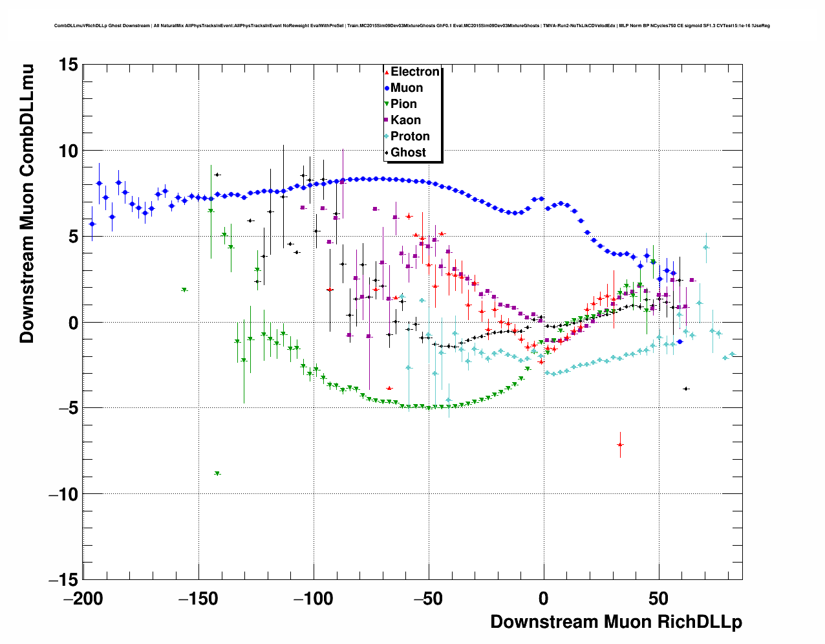Click the plot title text at top
Viewport: 825px width, 644px height.
click(412, 26)
